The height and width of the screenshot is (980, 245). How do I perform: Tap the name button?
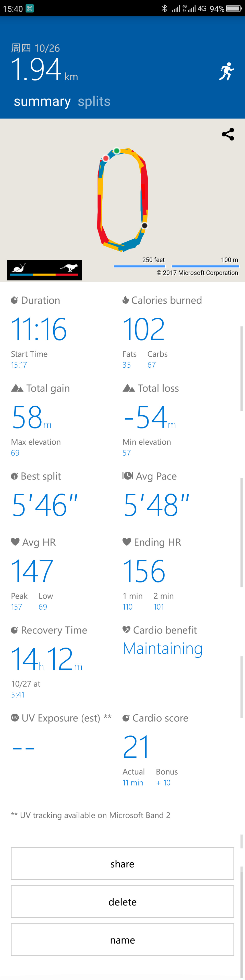click(x=122, y=940)
